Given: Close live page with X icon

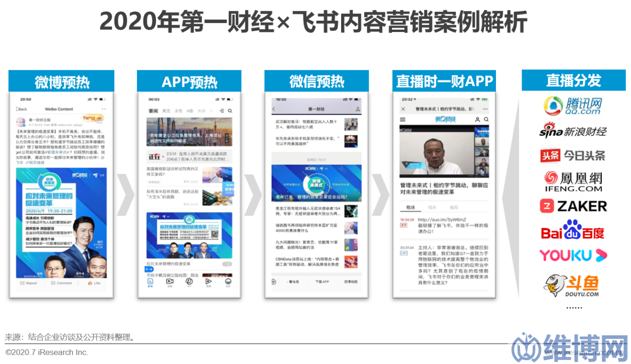Looking at the screenshot, I should (403, 109).
